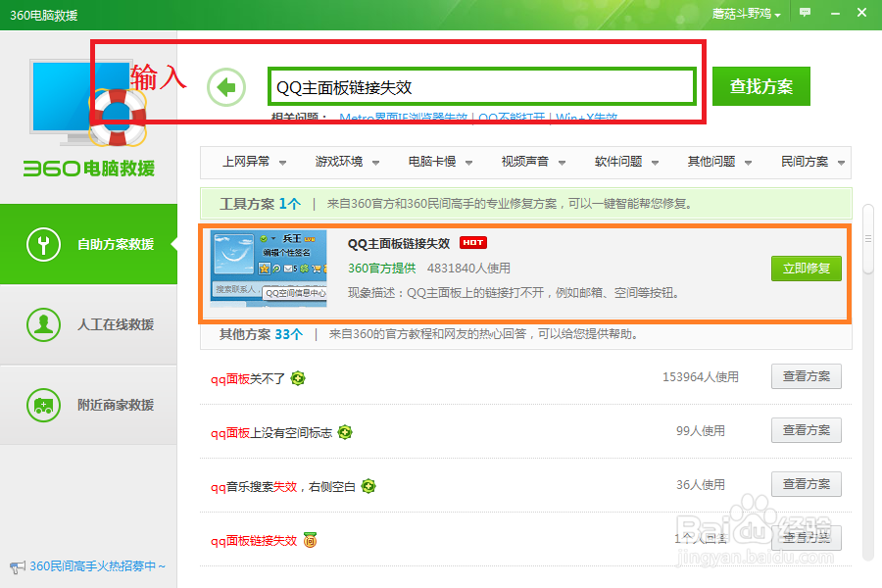The height and width of the screenshot is (588, 882).
Task: Open QQ主面板链接失效 preview thumbnail
Action: 269,269
